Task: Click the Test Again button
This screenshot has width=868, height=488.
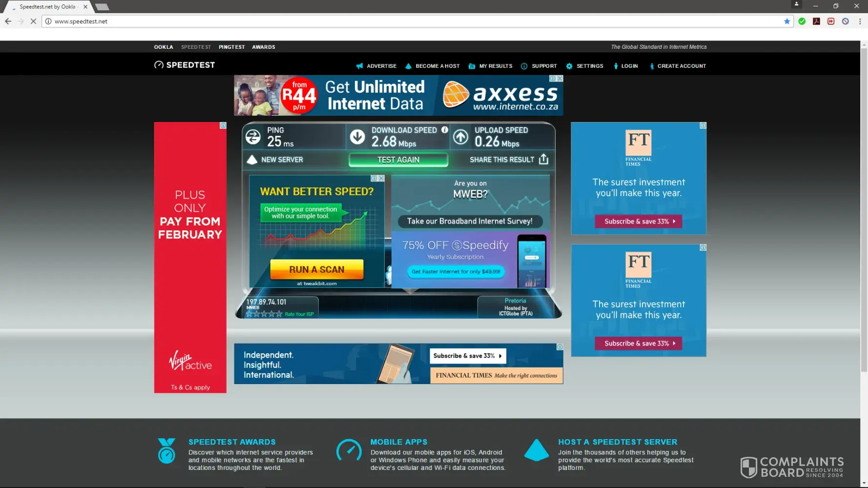Action: (398, 160)
